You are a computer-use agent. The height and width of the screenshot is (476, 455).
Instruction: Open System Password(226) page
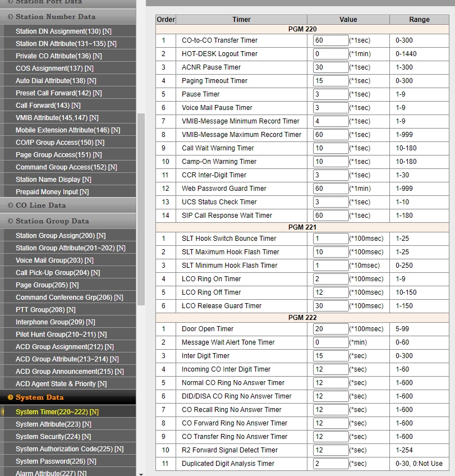pyautogui.click(x=56, y=461)
